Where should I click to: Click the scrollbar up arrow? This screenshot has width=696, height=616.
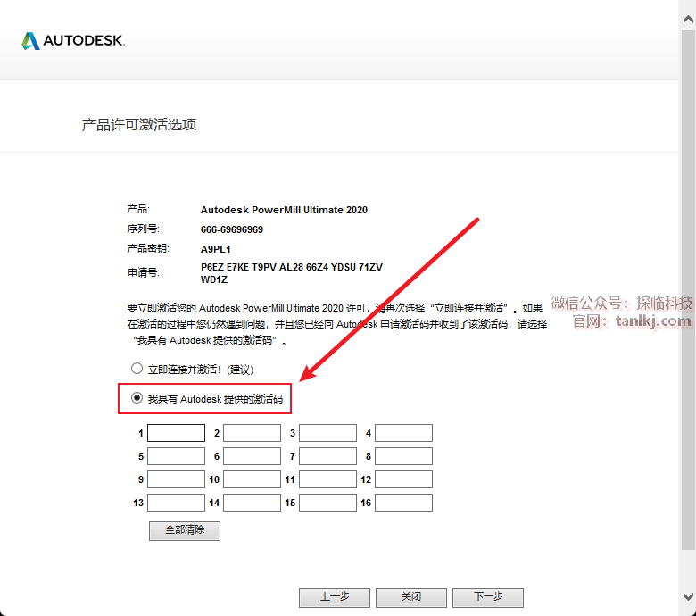(x=688, y=19)
